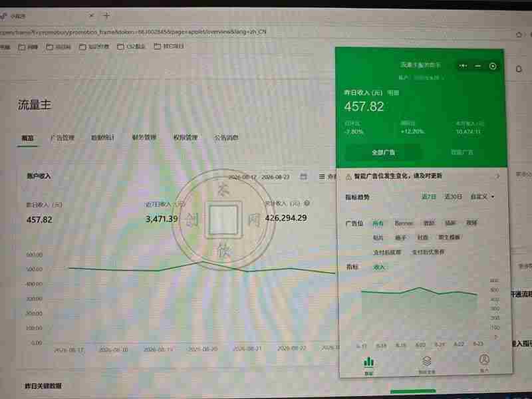Click the +12.20% comparison value
532x399 pixels.
412,131
